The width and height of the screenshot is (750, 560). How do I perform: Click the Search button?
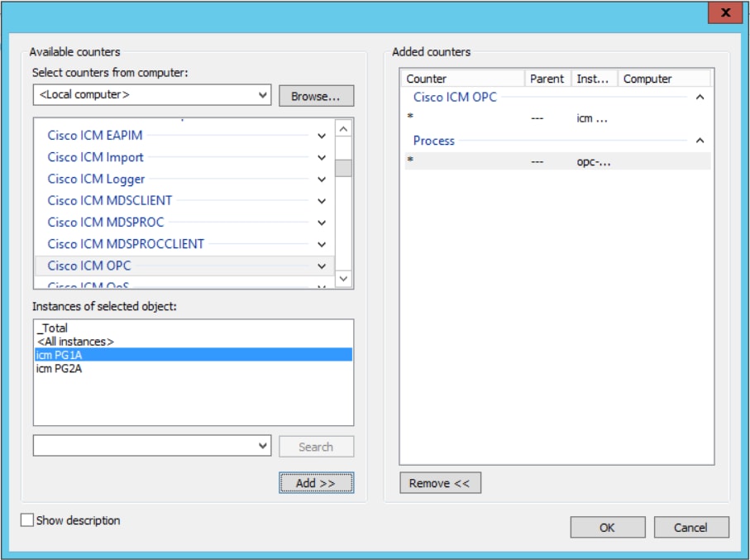tap(316, 447)
